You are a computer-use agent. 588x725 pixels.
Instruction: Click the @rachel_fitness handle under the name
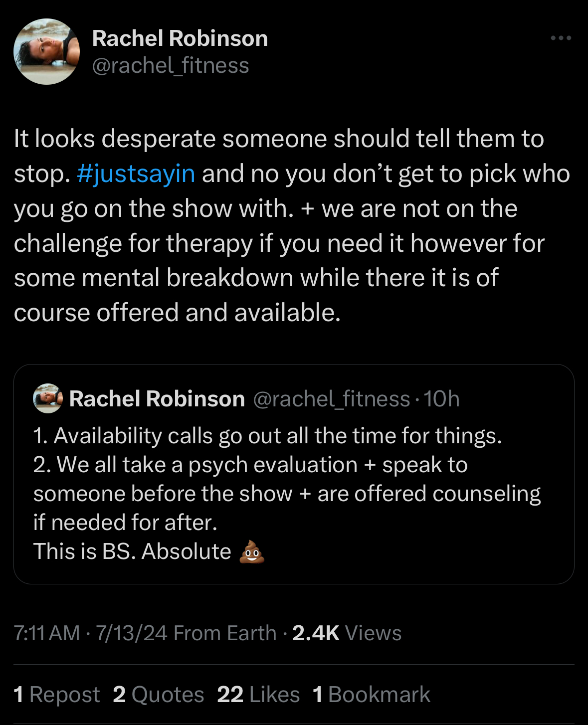(171, 65)
